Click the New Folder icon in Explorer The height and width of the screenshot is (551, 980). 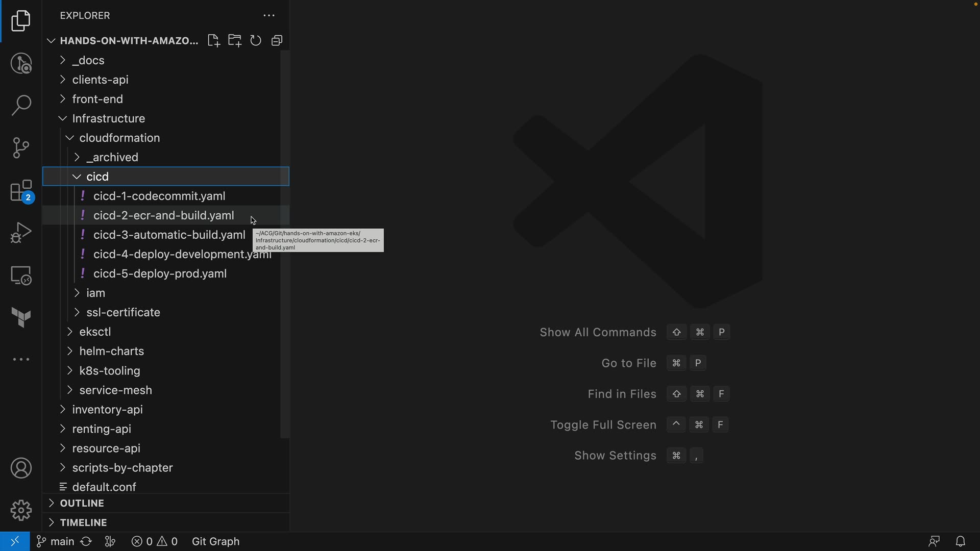tap(235, 41)
